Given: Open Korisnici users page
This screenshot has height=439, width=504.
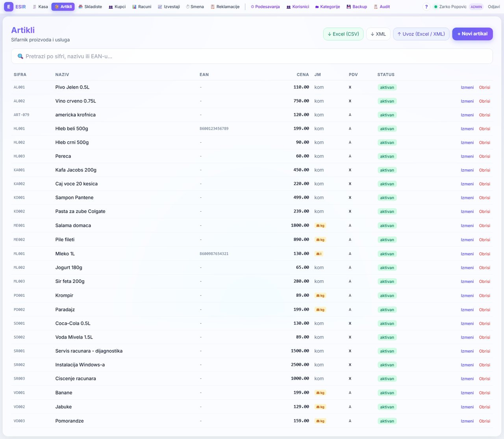Looking at the screenshot, I should point(298,7).
